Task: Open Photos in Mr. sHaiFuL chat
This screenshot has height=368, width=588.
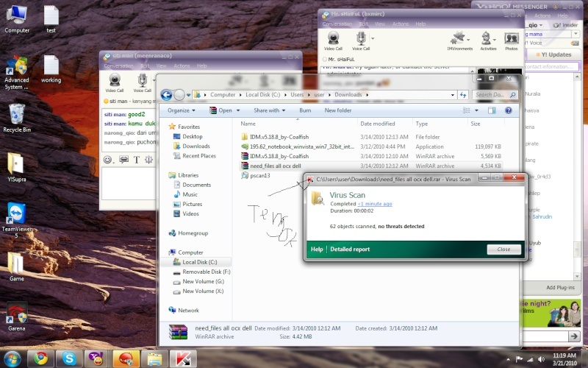Action: (511, 40)
